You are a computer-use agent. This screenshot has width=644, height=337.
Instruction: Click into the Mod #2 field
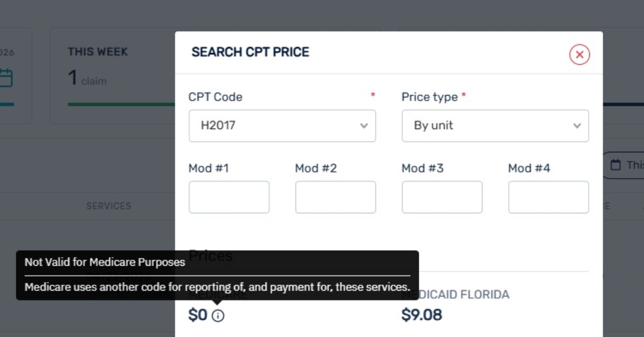(x=336, y=197)
